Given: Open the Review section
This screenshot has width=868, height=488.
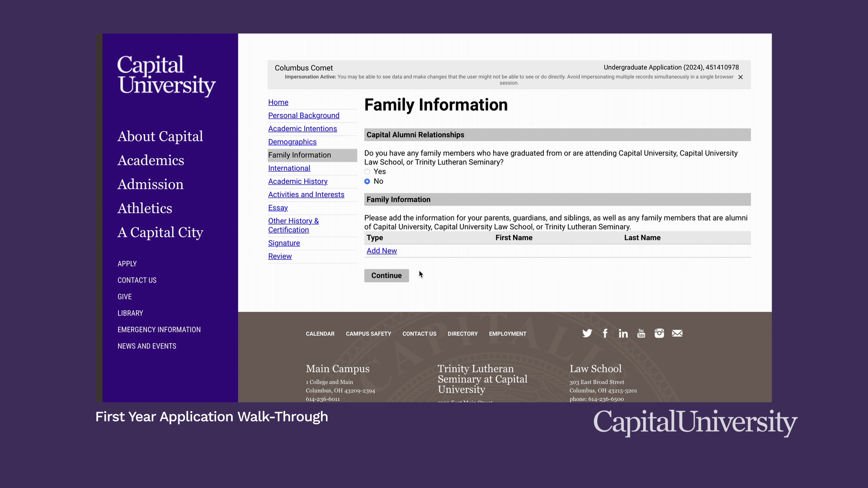Looking at the screenshot, I should (280, 256).
